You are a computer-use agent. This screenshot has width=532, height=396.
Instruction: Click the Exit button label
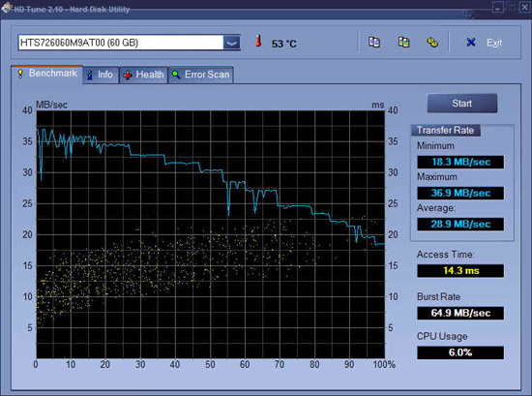click(x=494, y=43)
